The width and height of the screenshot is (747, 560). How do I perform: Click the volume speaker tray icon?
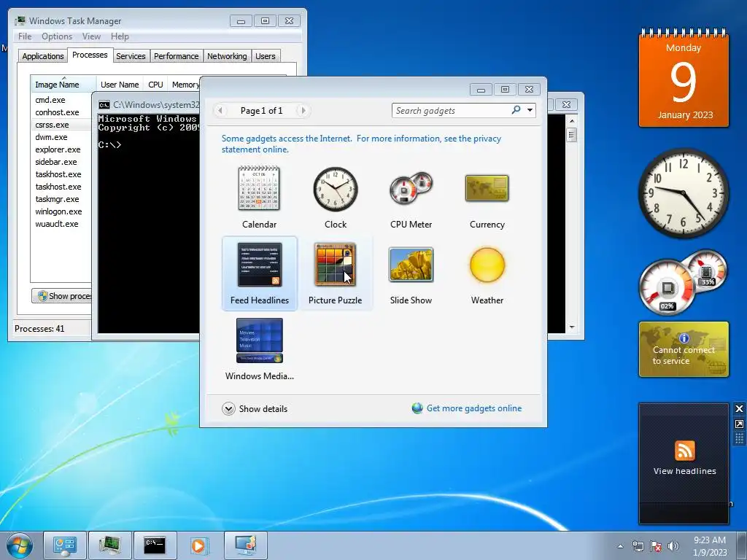click(x=673, y=546)
